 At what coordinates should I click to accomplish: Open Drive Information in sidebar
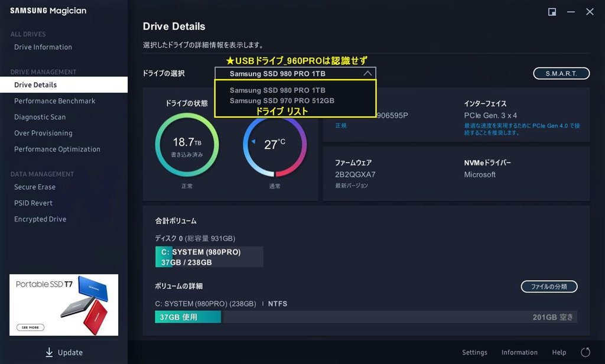click(43, 47)
